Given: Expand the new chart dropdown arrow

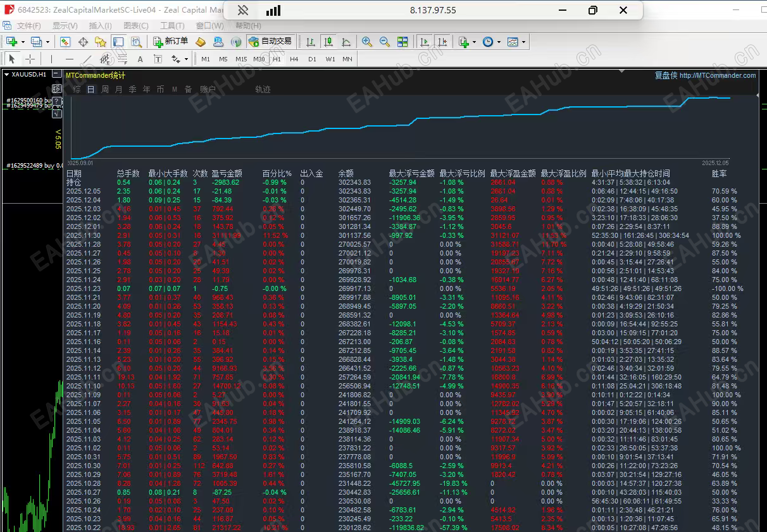Looking at the screenshot, I should tap(23, 42).
